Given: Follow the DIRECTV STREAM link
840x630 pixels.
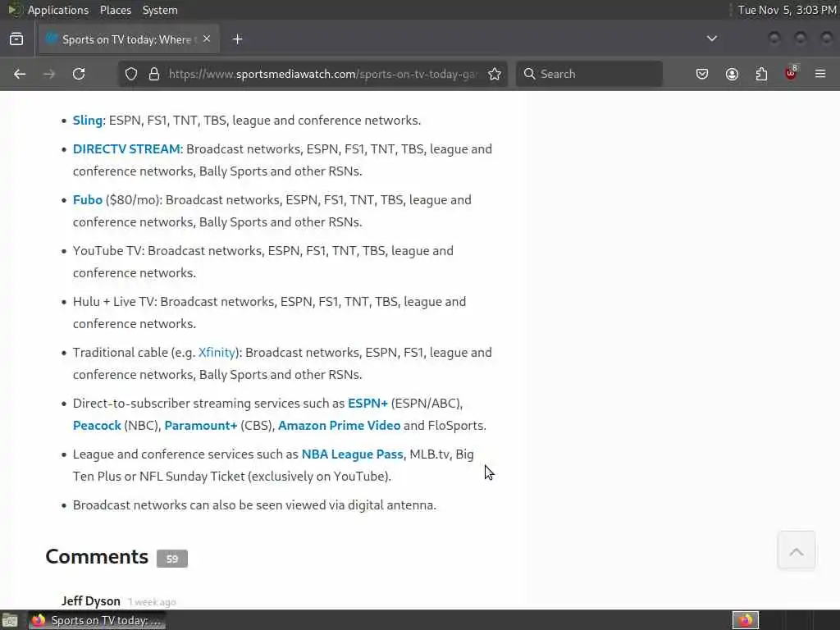Looking at the screenshot, I should coord(126,149).
